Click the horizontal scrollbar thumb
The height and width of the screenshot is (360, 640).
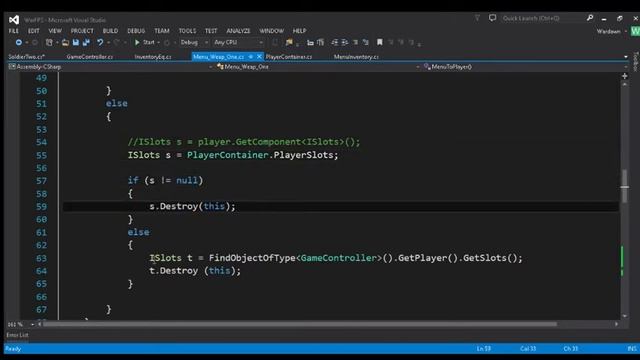[x=300, y=324]
